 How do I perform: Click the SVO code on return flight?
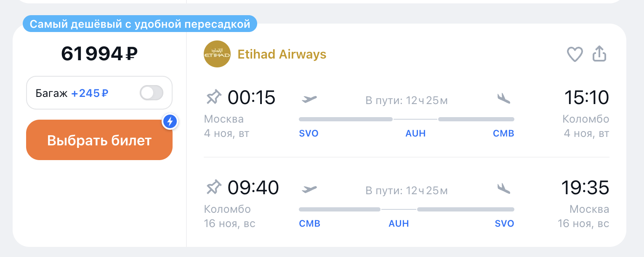coord(504,223)
